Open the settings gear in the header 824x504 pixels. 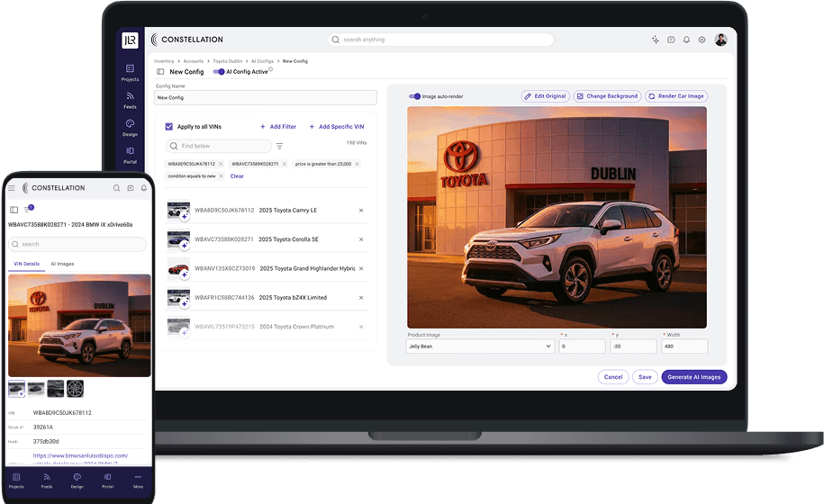pos(702,40)
